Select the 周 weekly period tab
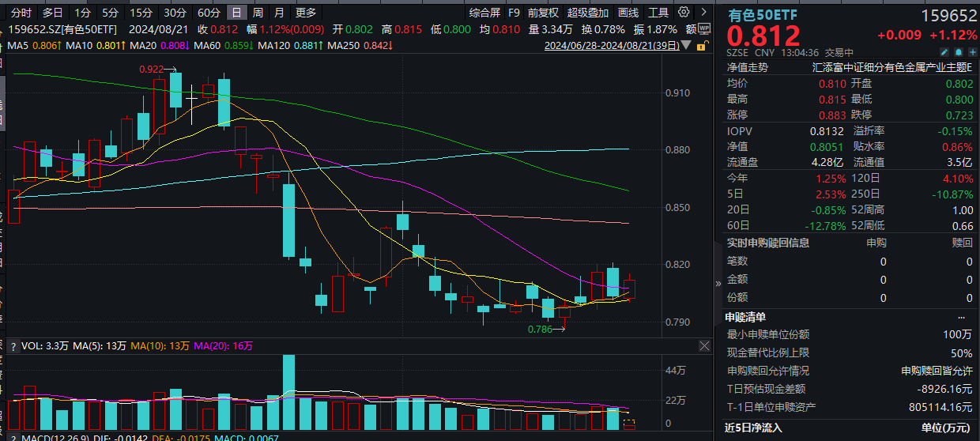 258,13
